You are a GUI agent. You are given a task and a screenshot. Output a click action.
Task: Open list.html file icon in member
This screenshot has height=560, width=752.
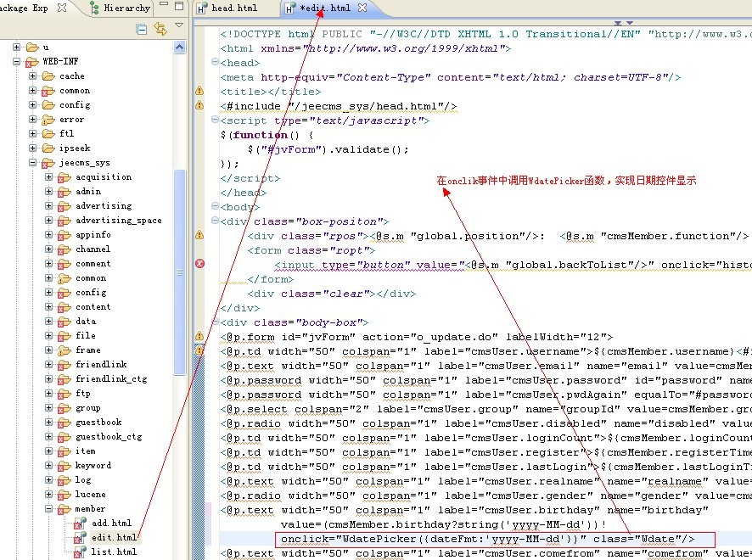[80, 552]
